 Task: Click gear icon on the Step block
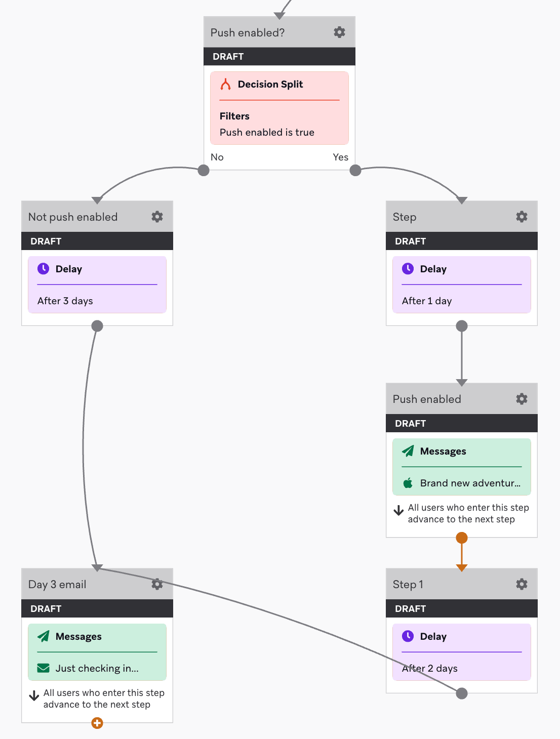522,217
